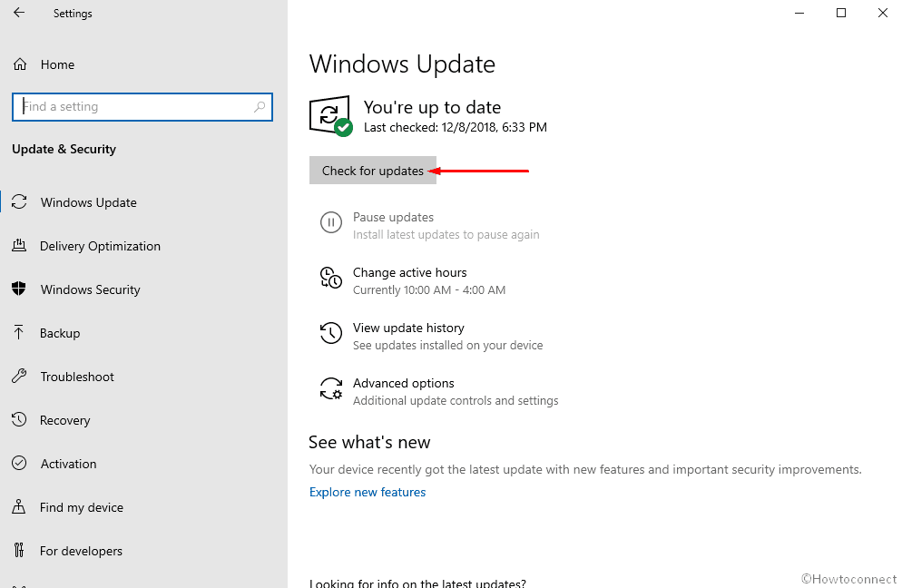902x588 pixels.
Task: Click the Troubleshoot wrench icon
Action: click(19, 377)
